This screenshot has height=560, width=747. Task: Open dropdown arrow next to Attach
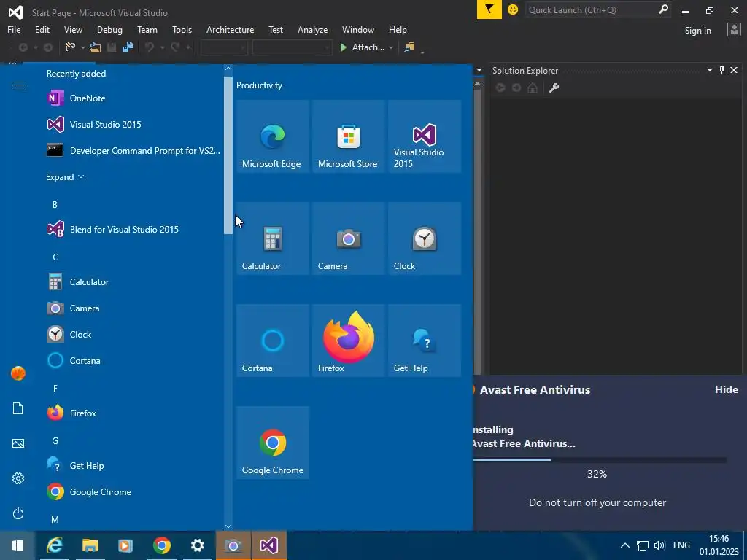391,47
